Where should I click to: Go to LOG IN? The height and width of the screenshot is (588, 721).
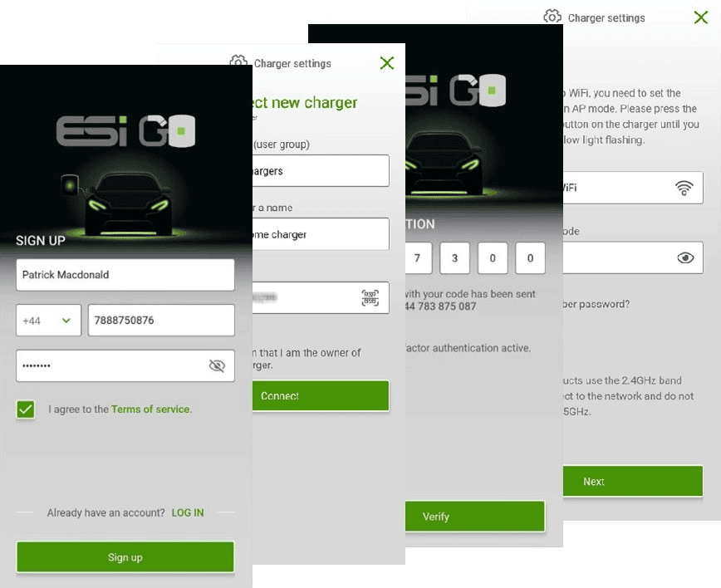(188, 512)
